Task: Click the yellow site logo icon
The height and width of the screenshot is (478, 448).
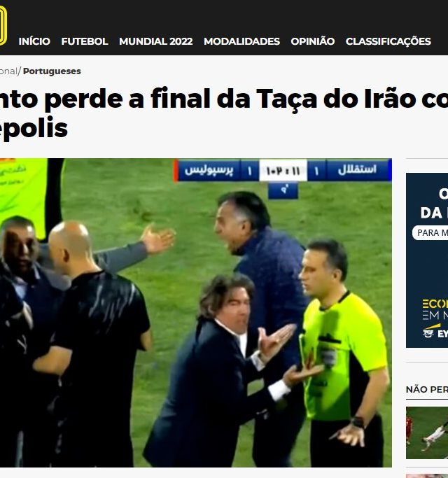Action: pos(3,26)
